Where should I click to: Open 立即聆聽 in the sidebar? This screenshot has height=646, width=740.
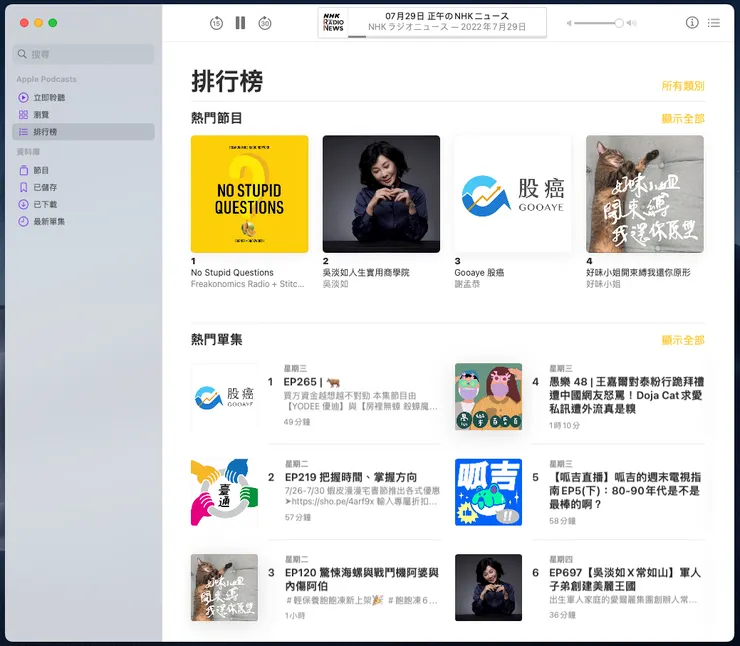[x=84, y=98]
